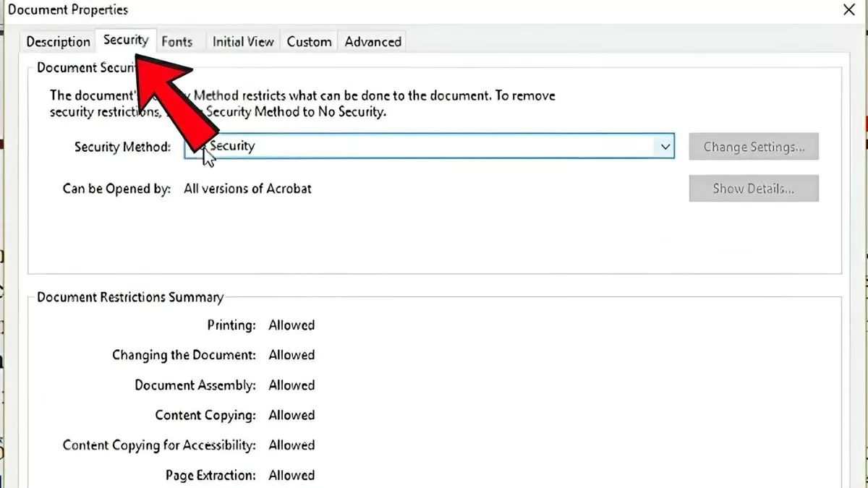Switch to the Custom tab

click(309, 41)
